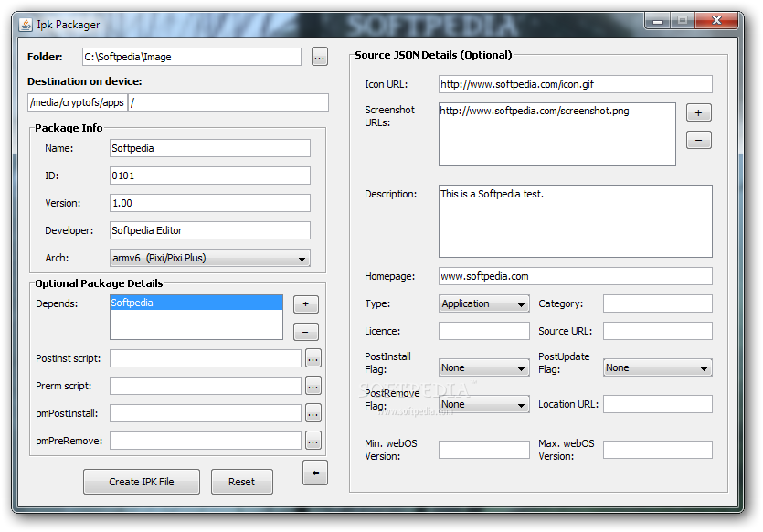Select Softpedia entry in Depends list
This screenshot has height=532, width=763.
tap(196, 303)
